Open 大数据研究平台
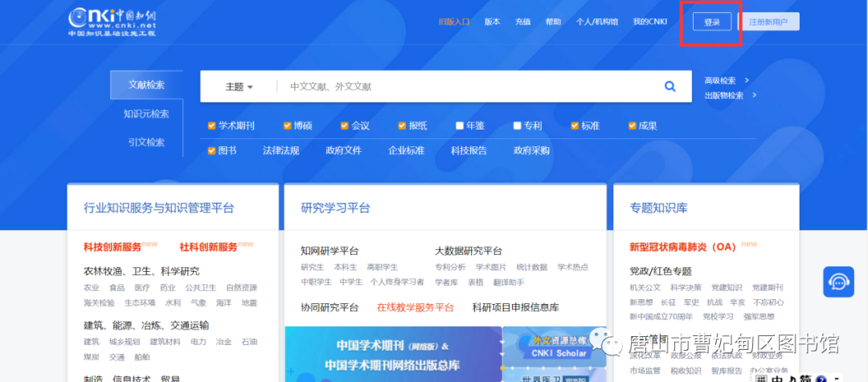Screen dimensions: 868x382 pyautogui.click(x=469, y=252)
